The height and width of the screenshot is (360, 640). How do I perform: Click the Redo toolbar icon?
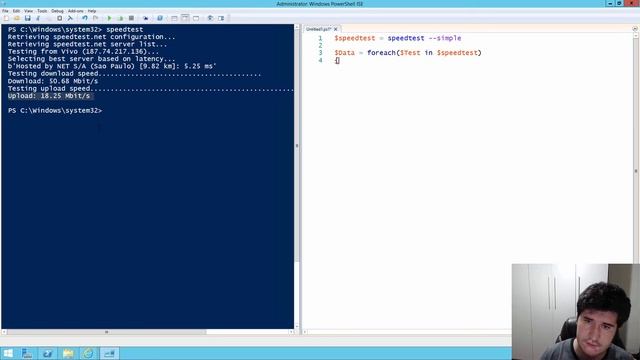tap(96, 18)
